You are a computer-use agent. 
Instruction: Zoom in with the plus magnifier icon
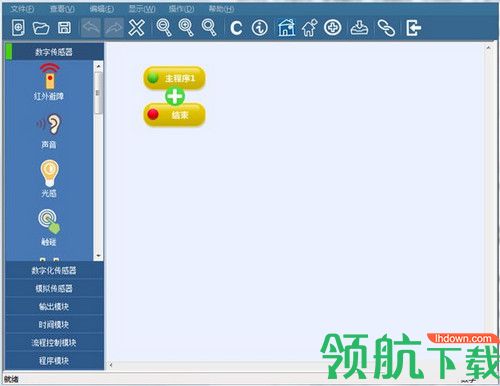click(186, 28)
